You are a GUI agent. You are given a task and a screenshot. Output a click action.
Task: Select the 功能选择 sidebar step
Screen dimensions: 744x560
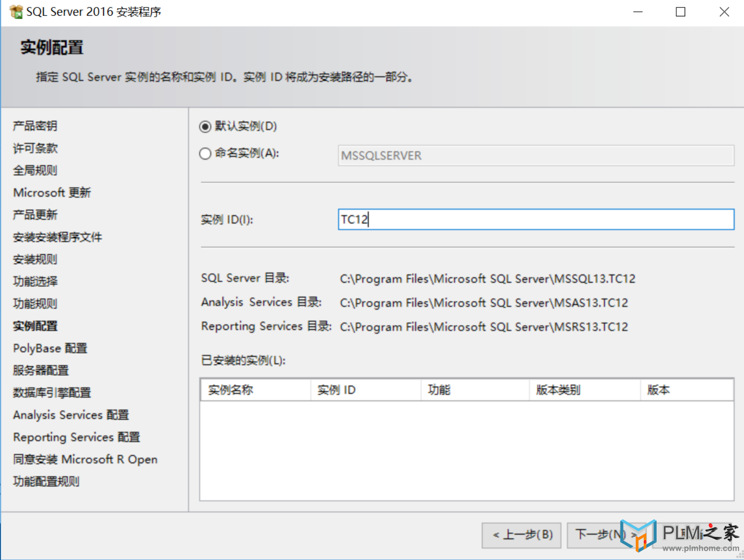click(35, 281)
